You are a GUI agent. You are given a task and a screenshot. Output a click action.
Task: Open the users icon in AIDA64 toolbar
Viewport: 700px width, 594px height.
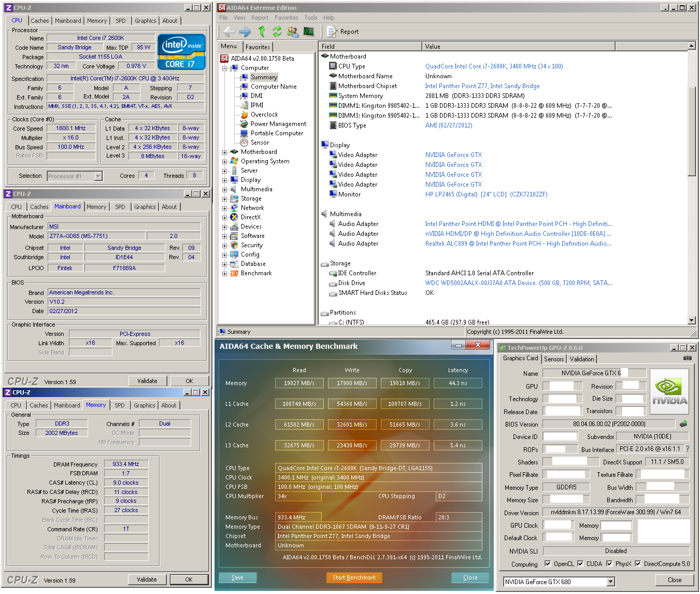tap(293, 32)
